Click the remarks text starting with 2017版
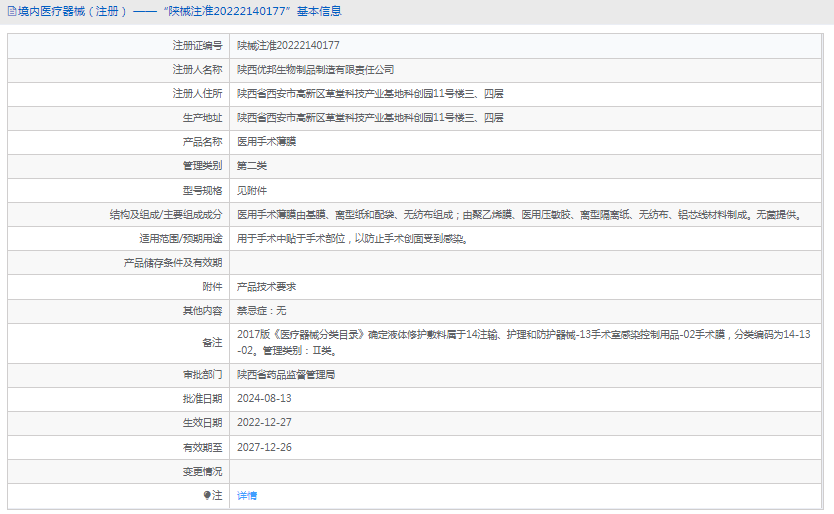 524,343
